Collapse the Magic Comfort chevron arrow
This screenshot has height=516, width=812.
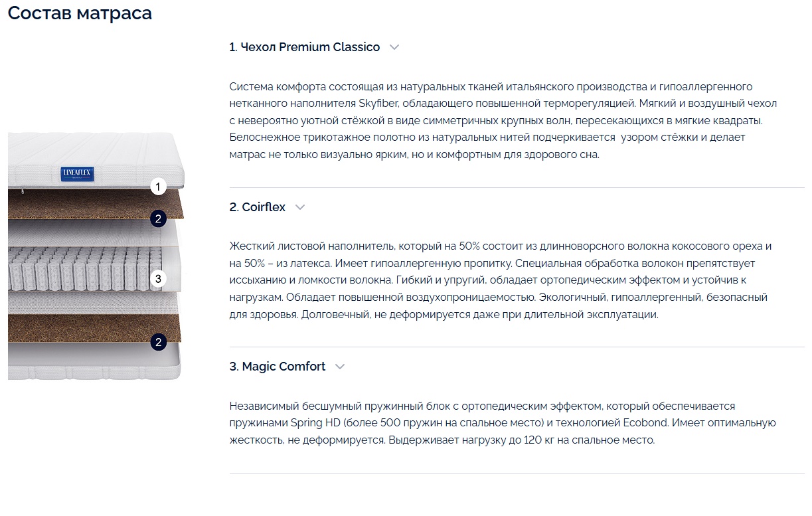click(340, 367)
